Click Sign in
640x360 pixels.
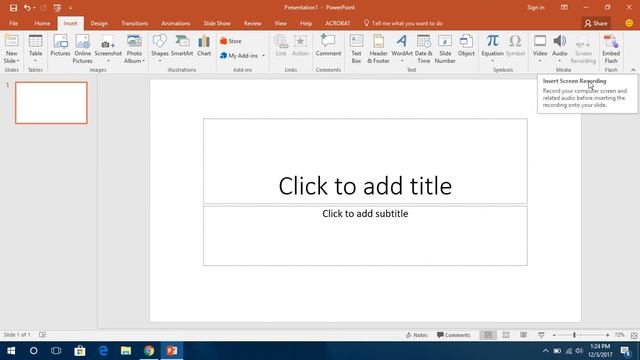[536, 7]
